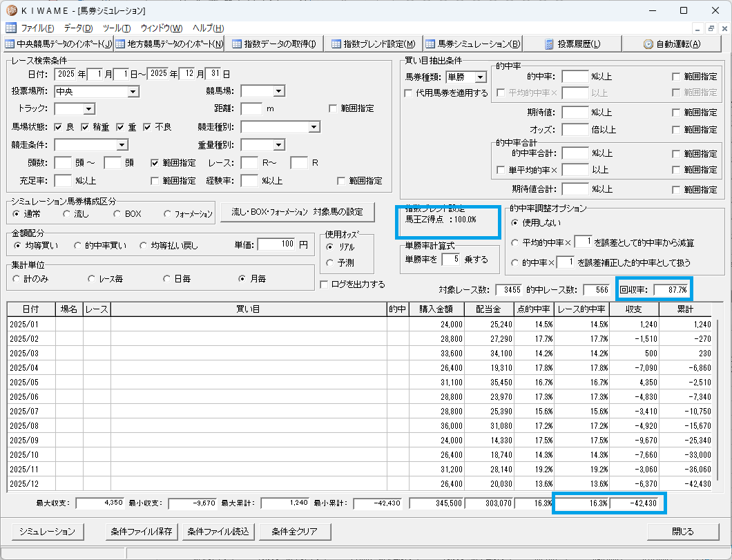Toggle 範囲指定 checkbox next to 頭数

(155, 163)
